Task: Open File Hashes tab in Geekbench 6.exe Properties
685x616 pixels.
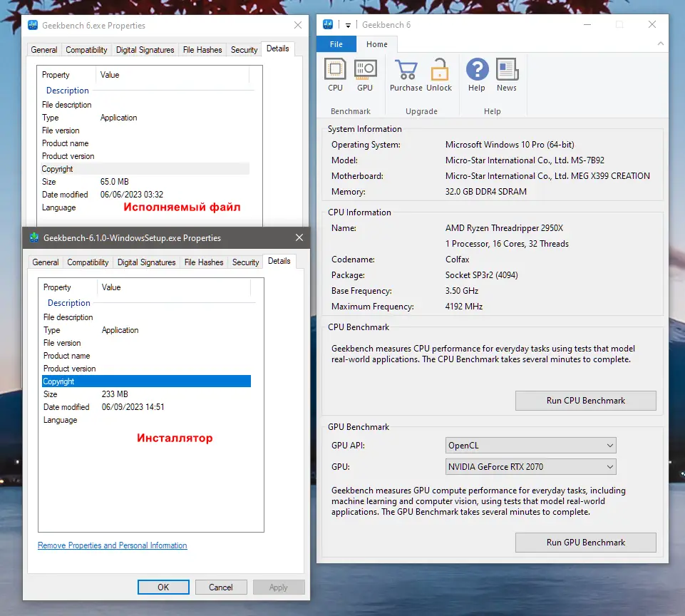Action: [202, 50]
